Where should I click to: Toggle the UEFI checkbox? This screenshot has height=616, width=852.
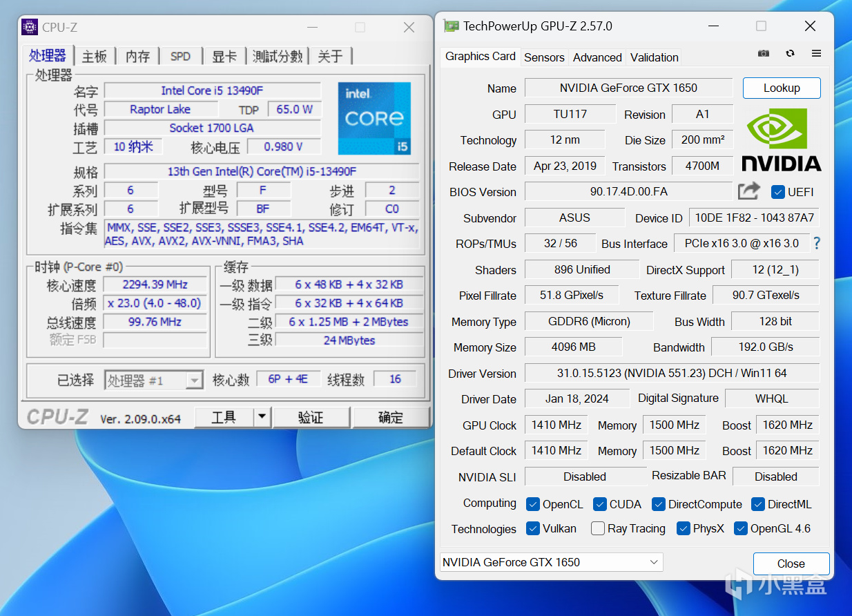[x=778, y=192]
